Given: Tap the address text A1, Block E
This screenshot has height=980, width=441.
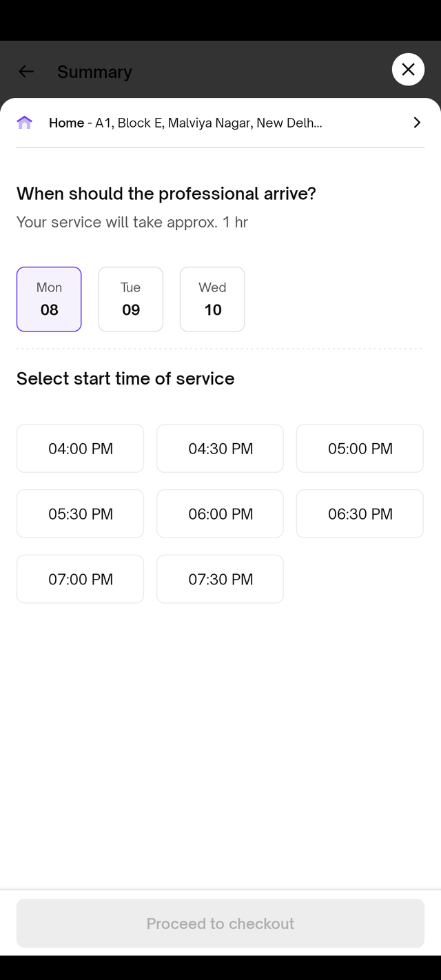Looking at the screenshot, I should [208, 123].
